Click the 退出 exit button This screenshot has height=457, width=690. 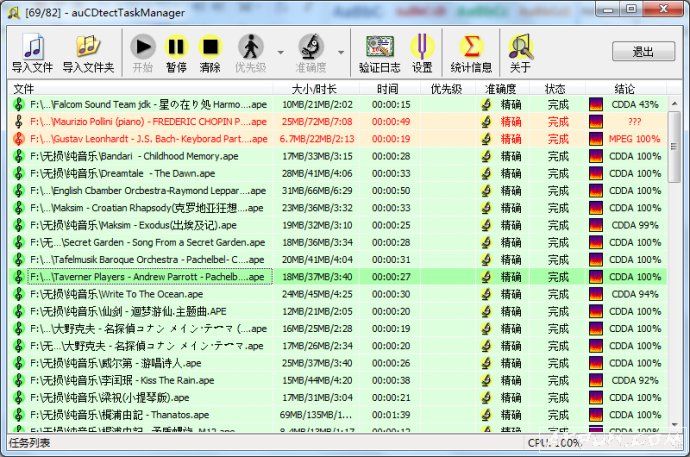click(643, 52)
